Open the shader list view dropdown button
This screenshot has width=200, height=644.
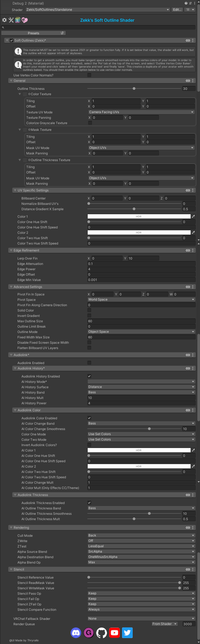[x=190, y=10]
